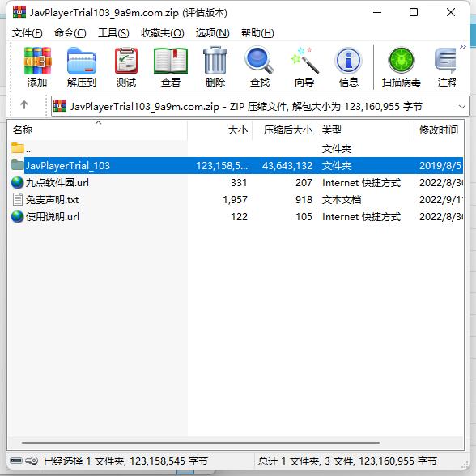Click the window resize grip corner
The image size is (476, 476).
click(x=465, y=465)
